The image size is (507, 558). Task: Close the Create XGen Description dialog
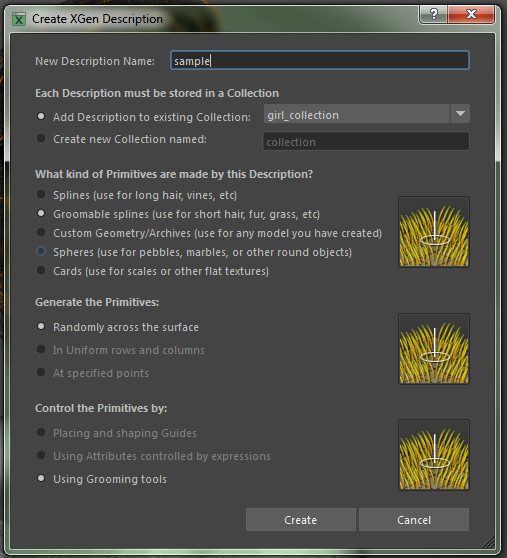pos(471,15)
